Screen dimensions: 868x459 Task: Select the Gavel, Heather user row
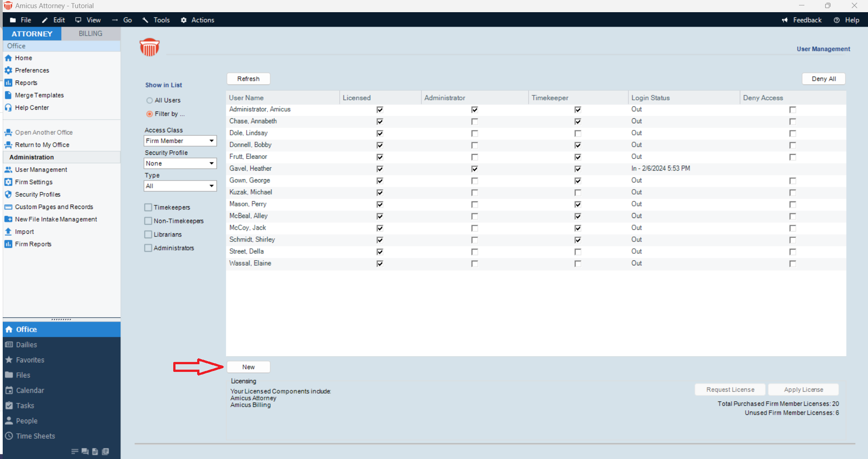[536, 169]
